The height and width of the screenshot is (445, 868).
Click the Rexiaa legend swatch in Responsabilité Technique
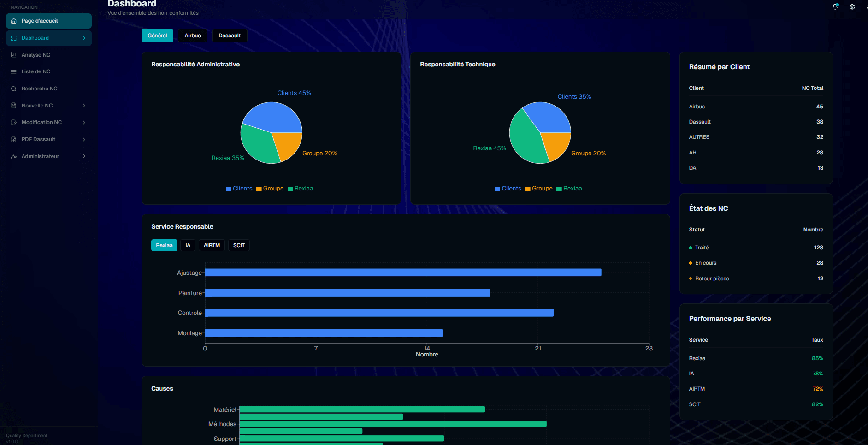(559, 189)
